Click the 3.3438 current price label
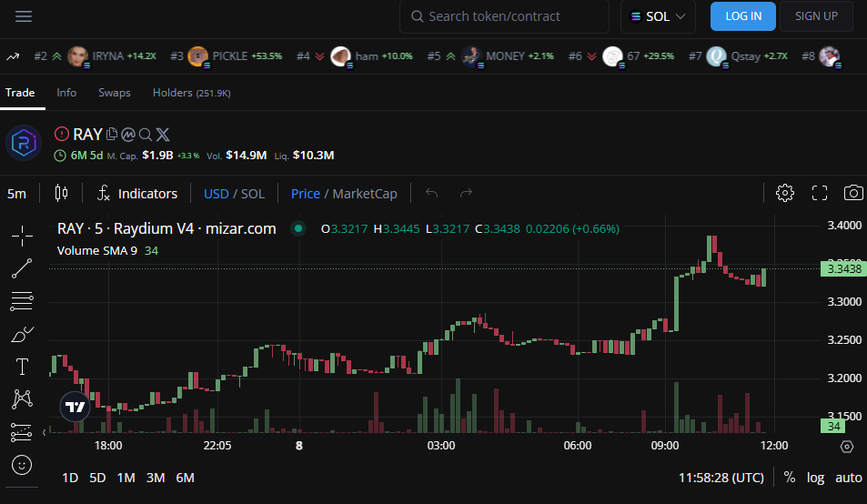This screenshot has width=867, height=504. click(x=843, y=269)
